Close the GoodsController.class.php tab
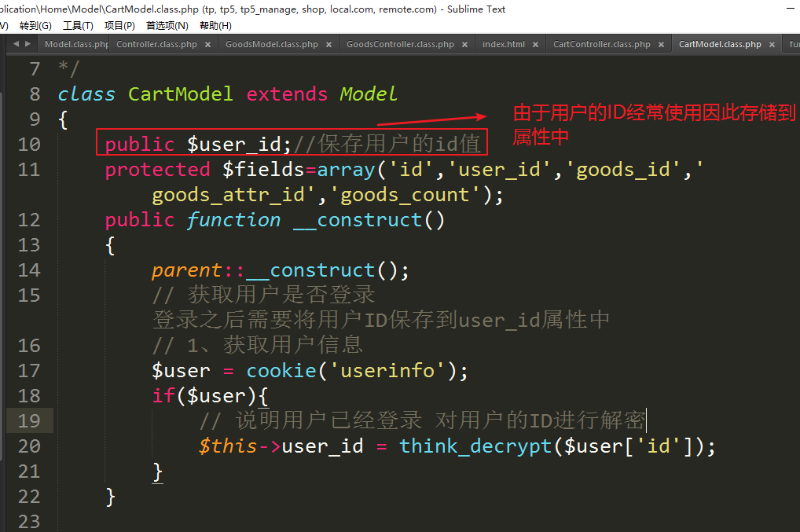The height and width of the screenshot is (532, 800). point(465,45)
